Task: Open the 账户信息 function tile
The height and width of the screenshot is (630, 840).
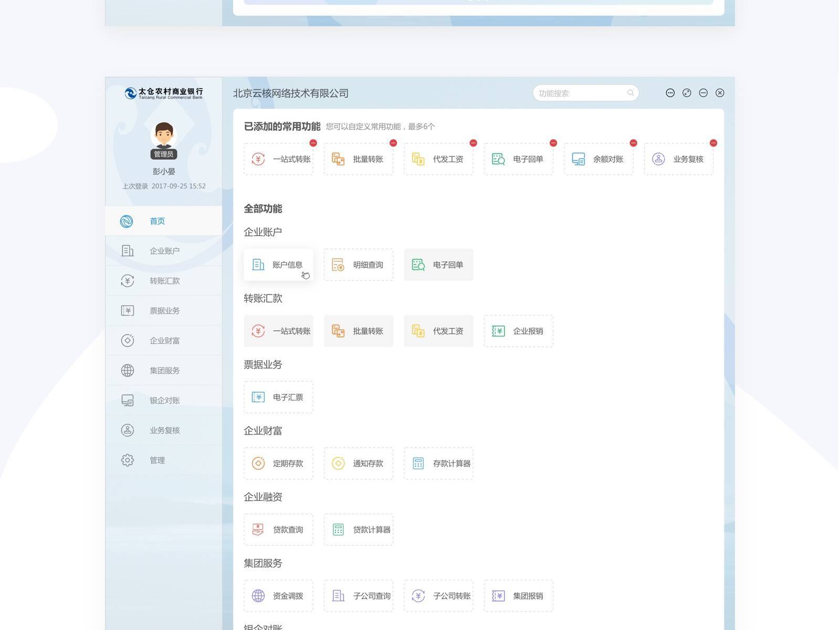Action: click(x=278, y=265)
